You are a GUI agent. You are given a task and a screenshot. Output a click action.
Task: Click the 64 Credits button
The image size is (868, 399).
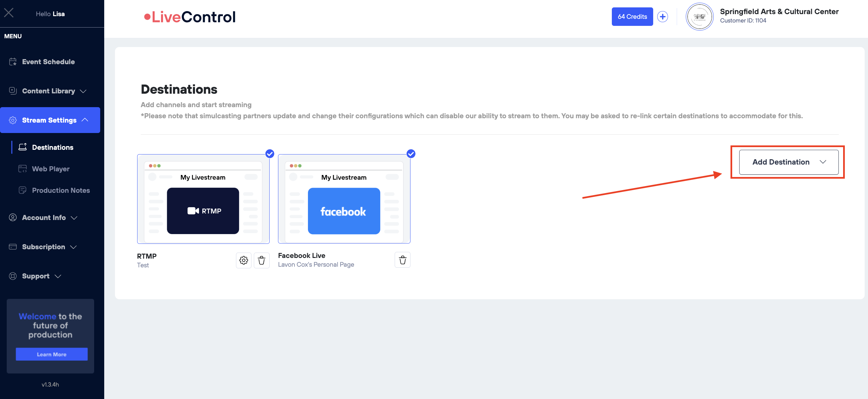(632, 16)
